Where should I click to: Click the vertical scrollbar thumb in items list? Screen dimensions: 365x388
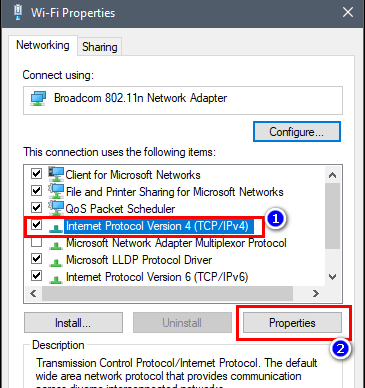(332, 216)
